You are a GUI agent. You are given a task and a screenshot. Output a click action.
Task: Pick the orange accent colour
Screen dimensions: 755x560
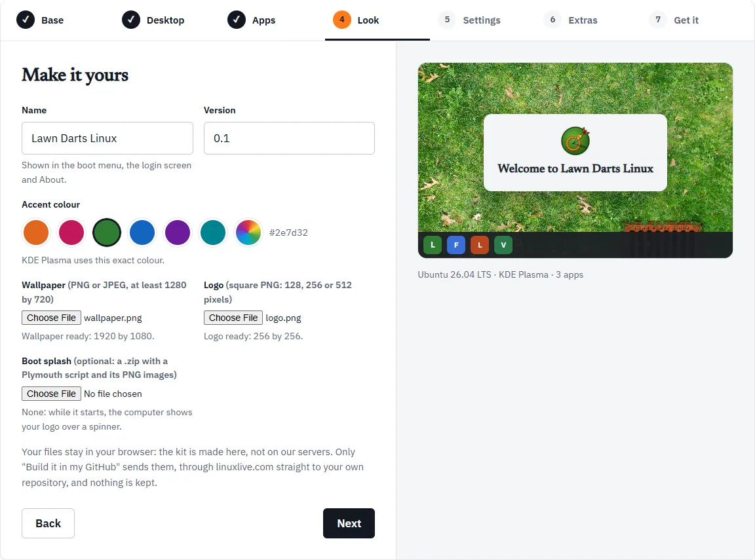[x=36, y=233]
